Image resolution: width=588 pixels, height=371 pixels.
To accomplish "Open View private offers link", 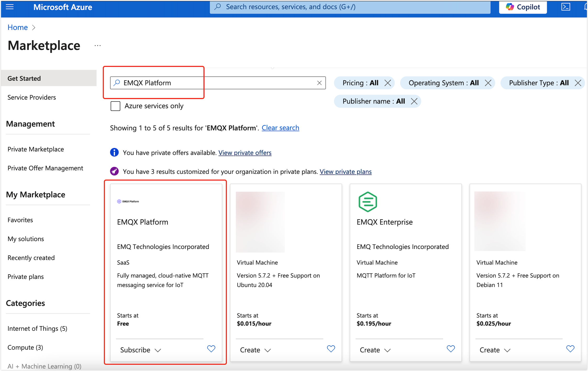I will point(245,153).
